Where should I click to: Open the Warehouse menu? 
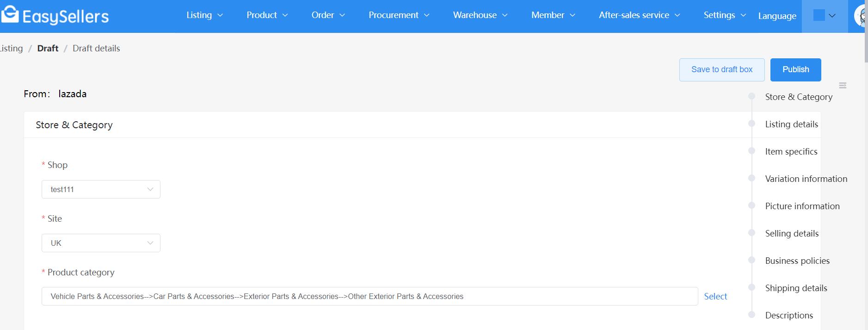pos(480,15)
